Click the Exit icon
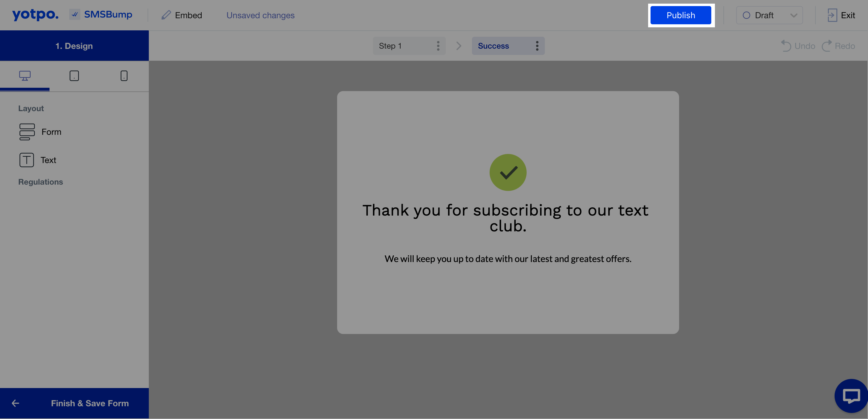The image size is (868, 419). pos(832,15)
